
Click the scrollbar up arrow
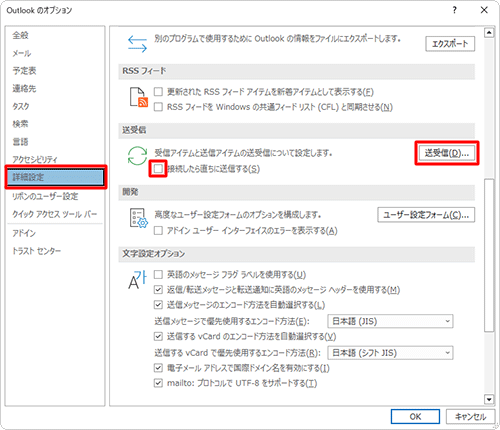[489, 33]
